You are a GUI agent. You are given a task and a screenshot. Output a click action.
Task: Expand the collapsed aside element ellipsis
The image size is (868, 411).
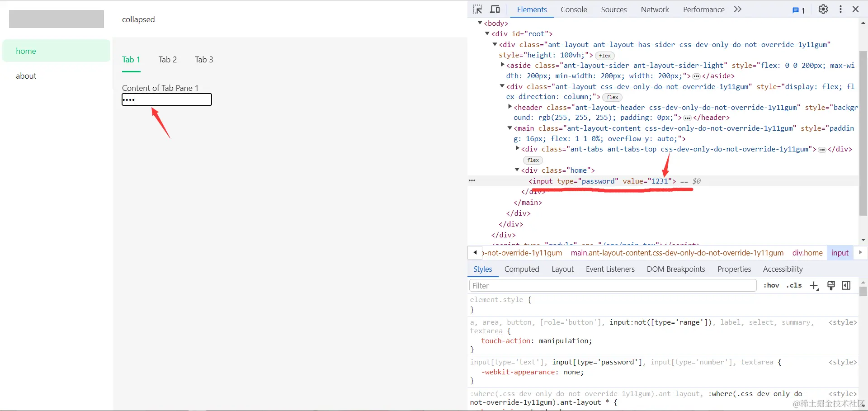696,76
